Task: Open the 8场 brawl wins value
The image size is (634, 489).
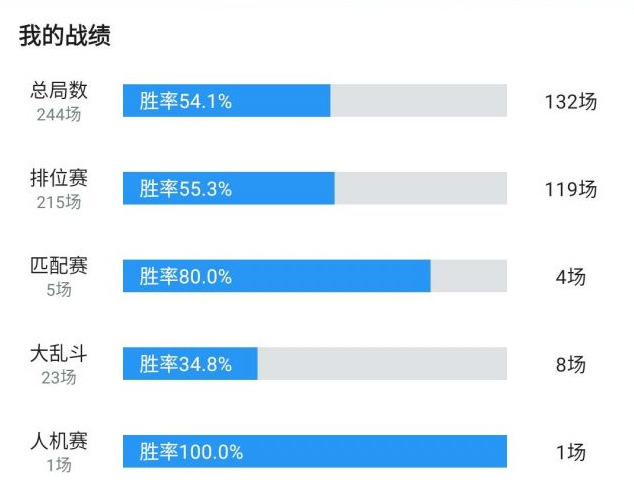Action: coord(571,364)
